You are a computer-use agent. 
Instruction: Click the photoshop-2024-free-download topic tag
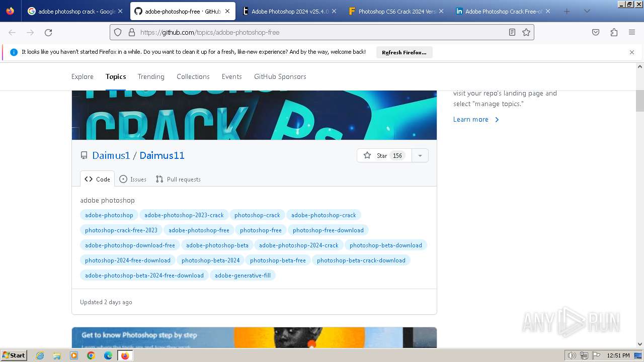[128, 260]
